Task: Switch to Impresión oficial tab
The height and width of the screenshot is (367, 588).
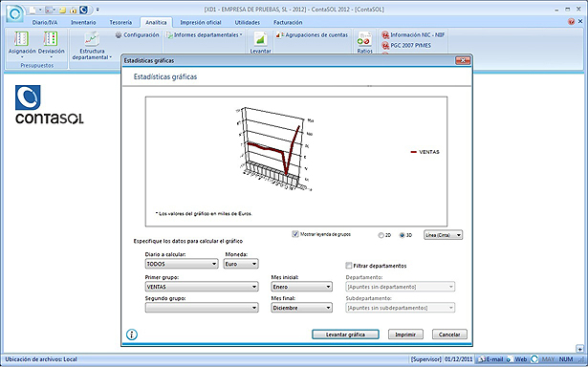Action: pos(201,23)
